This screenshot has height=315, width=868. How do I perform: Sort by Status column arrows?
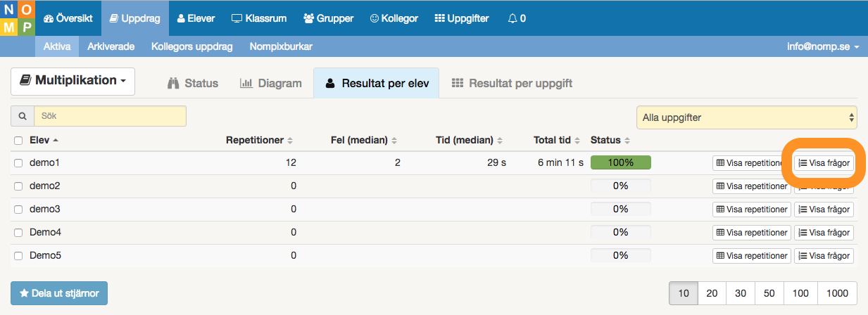click(627, 141)
